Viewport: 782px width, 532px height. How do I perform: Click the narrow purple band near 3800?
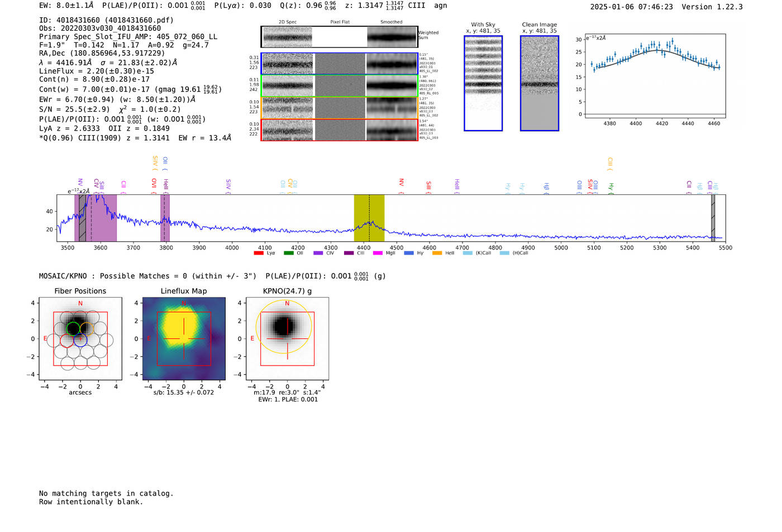click(x=165, y=218)
